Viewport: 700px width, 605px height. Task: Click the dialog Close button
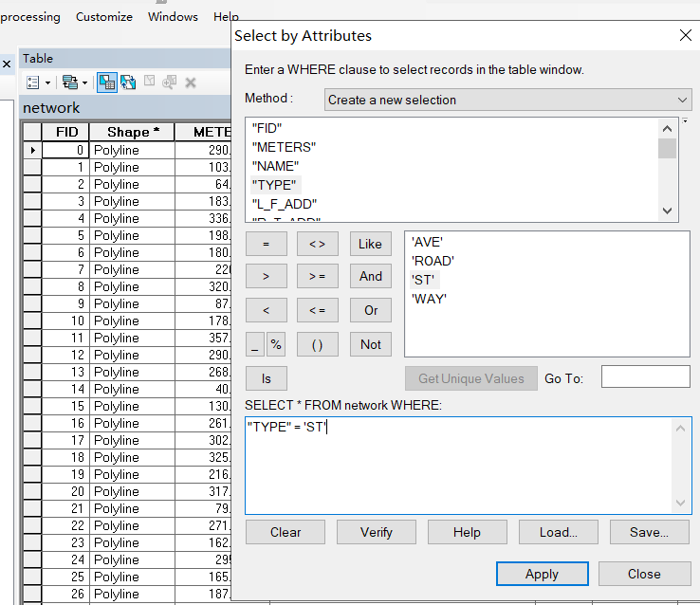click(644, 574)
